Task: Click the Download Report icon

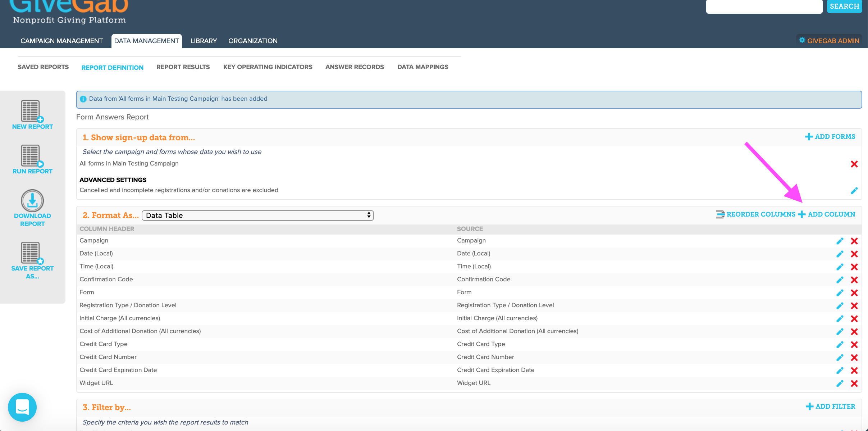Action: pyautogui.click(x=32, y=201)
